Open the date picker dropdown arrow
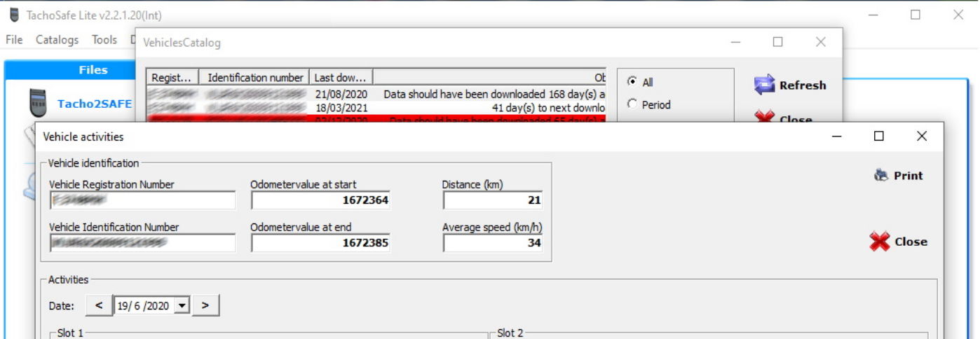The width and height of the screenshot is (980, 339). (x=182, y=305)
